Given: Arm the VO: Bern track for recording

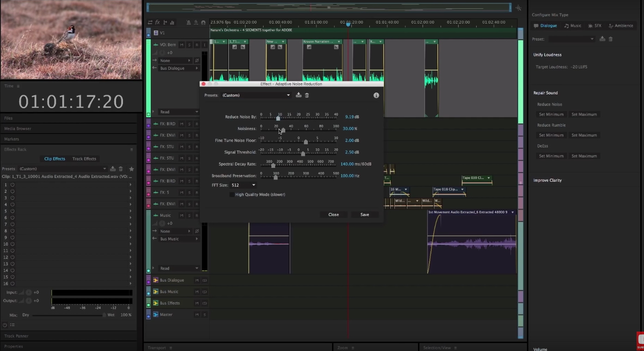Looking at the screenshot, I should [x=196, y=45].
